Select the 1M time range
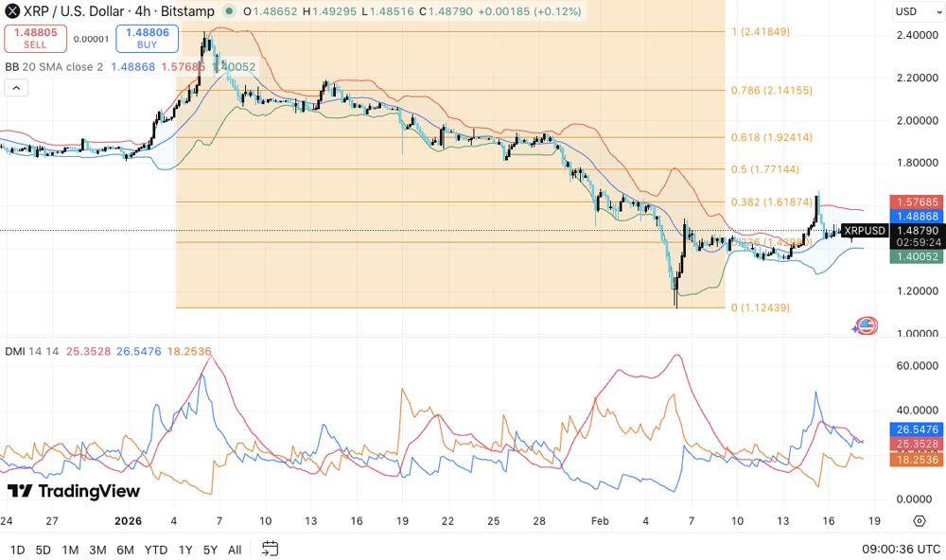946x560 pixels. coord(71,550)
